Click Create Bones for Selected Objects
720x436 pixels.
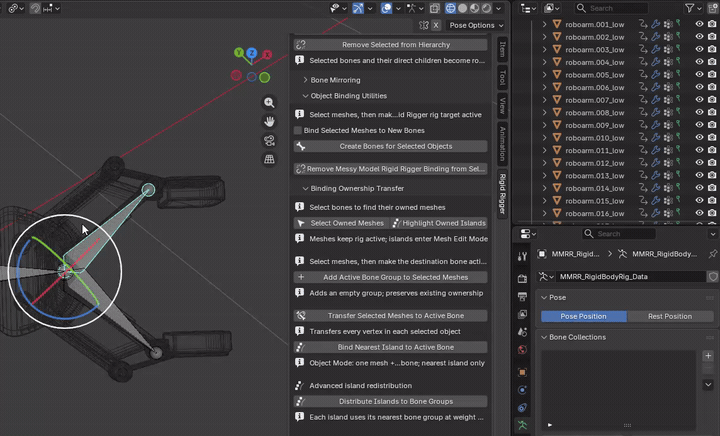click(390, 146)
